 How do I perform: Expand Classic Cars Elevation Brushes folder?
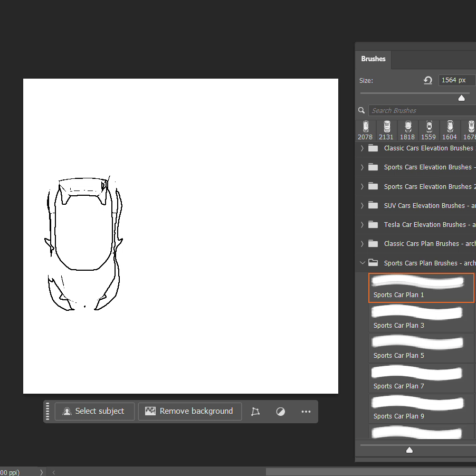click(x=363, y=148)
